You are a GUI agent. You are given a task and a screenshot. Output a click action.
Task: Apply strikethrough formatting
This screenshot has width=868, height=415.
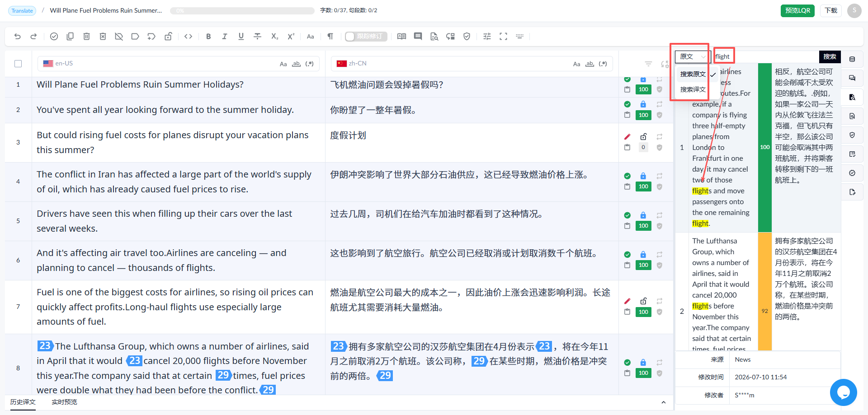point(257,37)
